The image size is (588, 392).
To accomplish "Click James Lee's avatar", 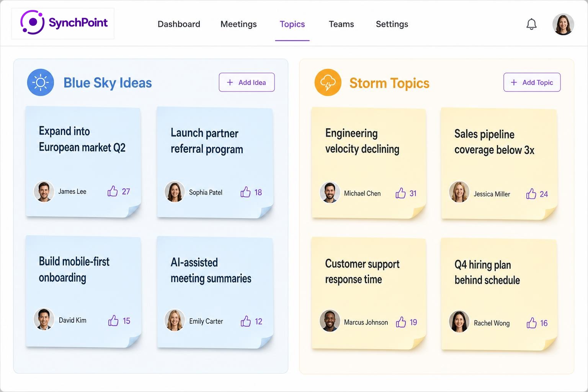I will [44, 191].
